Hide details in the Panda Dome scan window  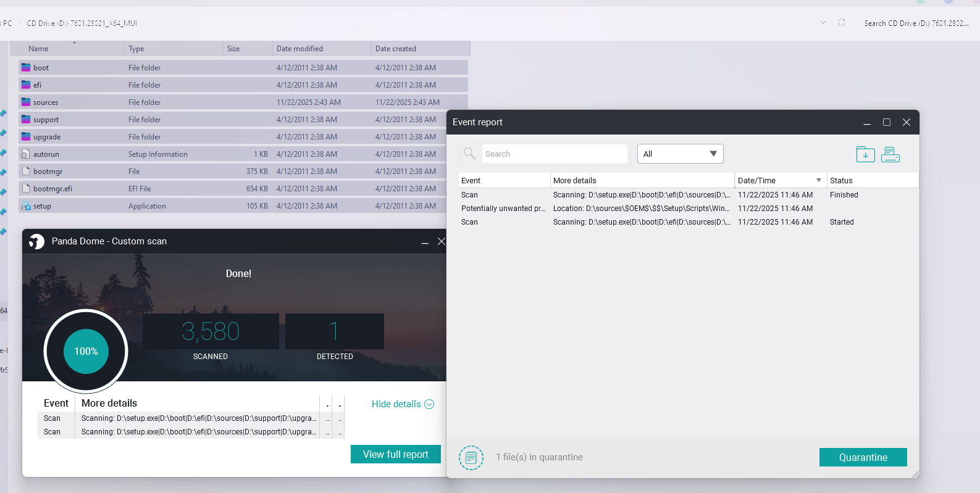point(403,404)
